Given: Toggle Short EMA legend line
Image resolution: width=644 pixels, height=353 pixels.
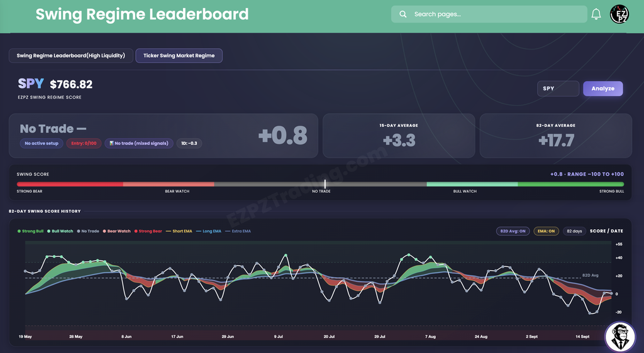Looking at the screenshot, I should tap(179, 231).
